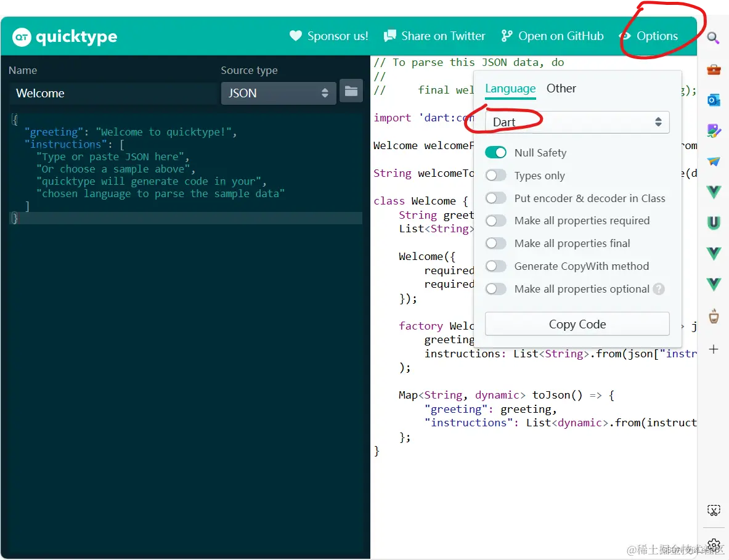Open Outlook from the browser sidebar
This screenshot has width=729, height=560.
point(714,100)
